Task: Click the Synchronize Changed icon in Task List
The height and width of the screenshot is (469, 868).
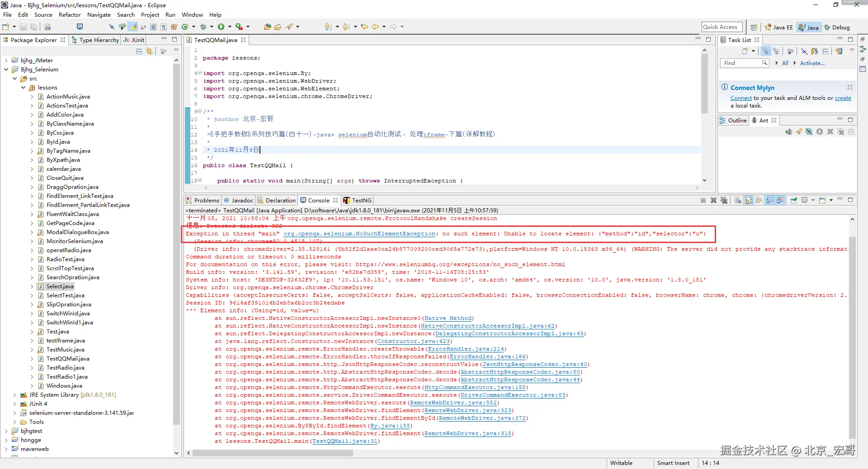Action: click(839, 51)
